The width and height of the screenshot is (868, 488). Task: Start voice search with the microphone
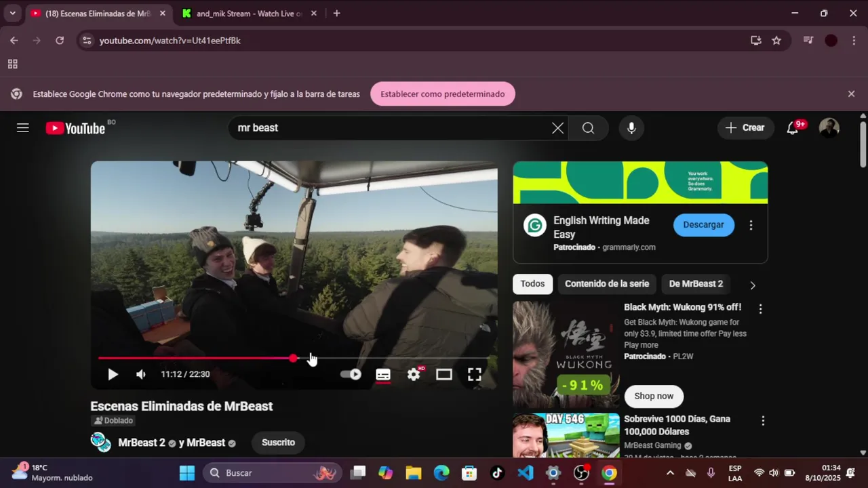(631, 127)
